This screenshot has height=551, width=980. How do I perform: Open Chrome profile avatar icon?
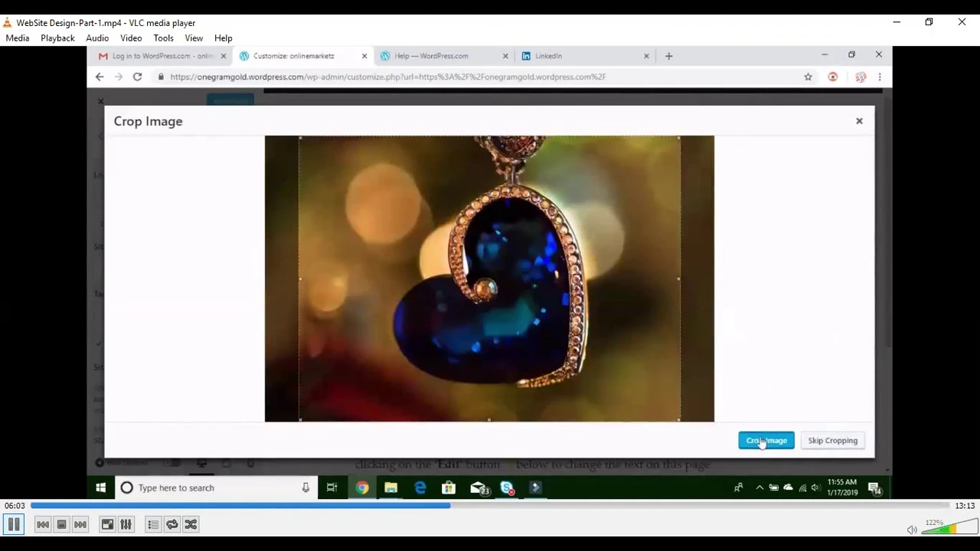pos(861,77)
